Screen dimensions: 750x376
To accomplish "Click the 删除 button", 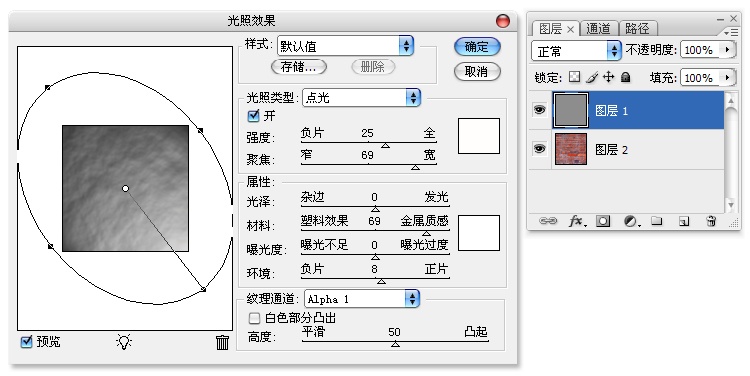I will point(373,67).
